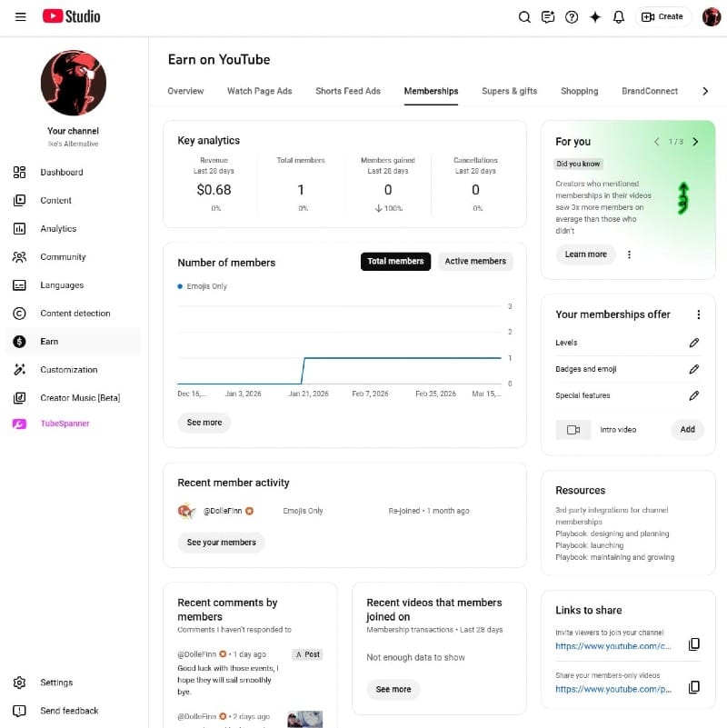This screenshot has height=728, width=727.
Task: Click the $0.68 revenue figure
Action: click(x=214, y=190)
